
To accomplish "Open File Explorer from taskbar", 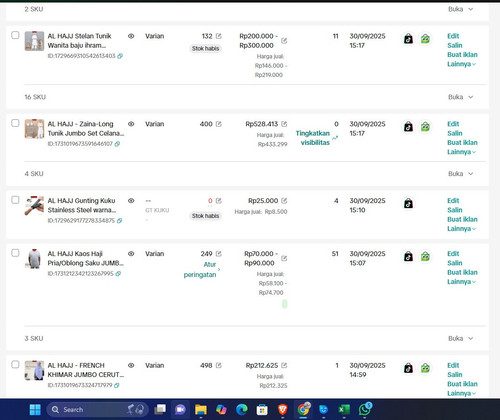I will (201, 409).
